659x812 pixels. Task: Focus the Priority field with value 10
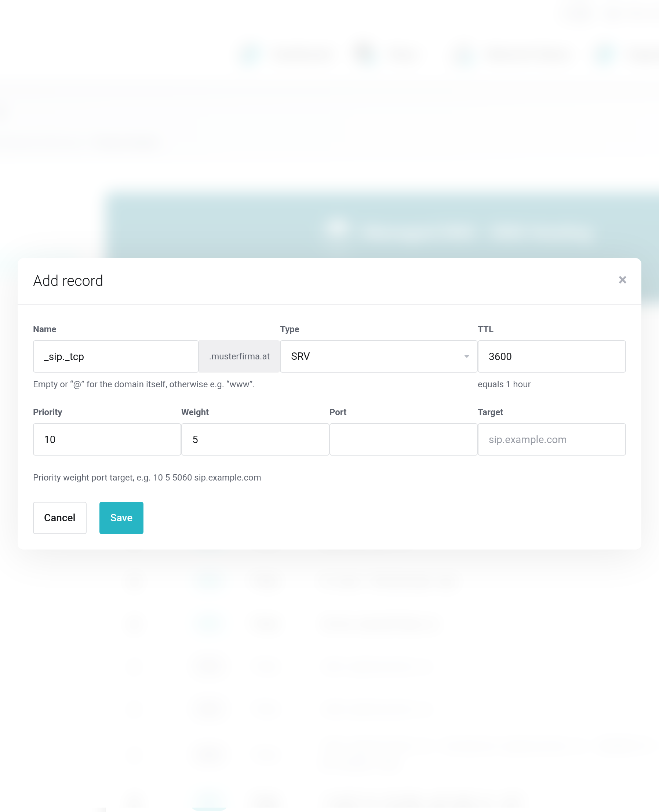[107, 439]
